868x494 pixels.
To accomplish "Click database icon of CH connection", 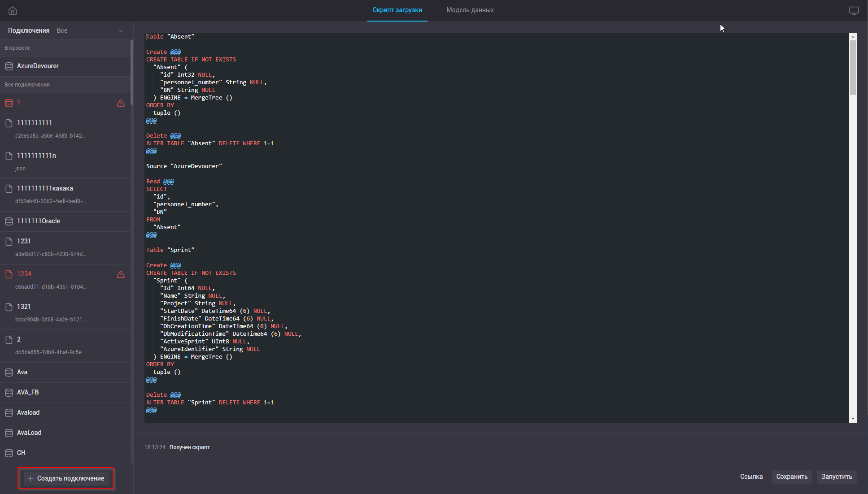I will pos(9,453).
